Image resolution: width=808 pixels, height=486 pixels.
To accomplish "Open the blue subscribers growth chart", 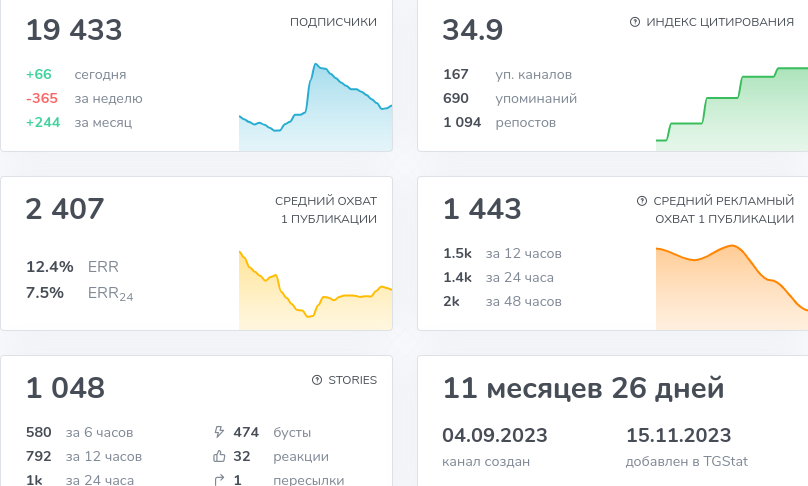I will click(315, 107).
